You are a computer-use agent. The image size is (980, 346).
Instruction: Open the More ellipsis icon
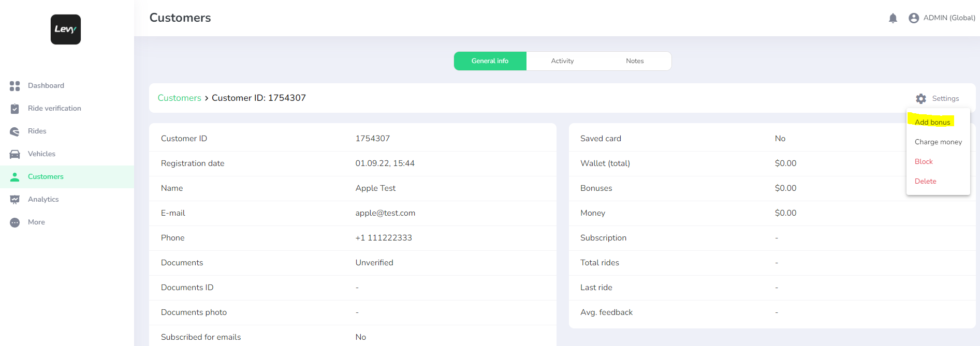[15, 222]
